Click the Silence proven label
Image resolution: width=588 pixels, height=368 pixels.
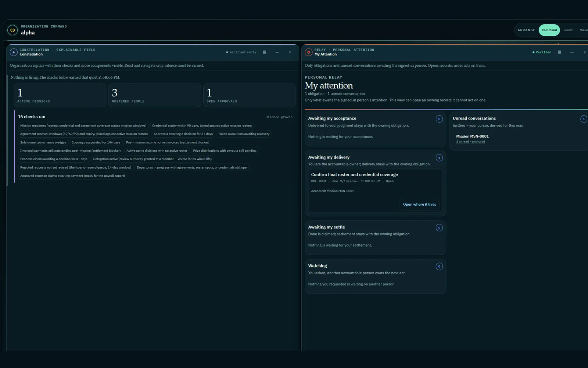pyautogui.click(x=279, y=117)
